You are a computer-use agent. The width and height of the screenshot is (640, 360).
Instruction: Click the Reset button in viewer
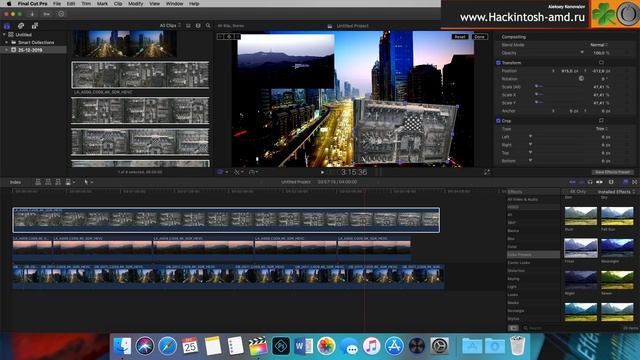pos(460,37)
